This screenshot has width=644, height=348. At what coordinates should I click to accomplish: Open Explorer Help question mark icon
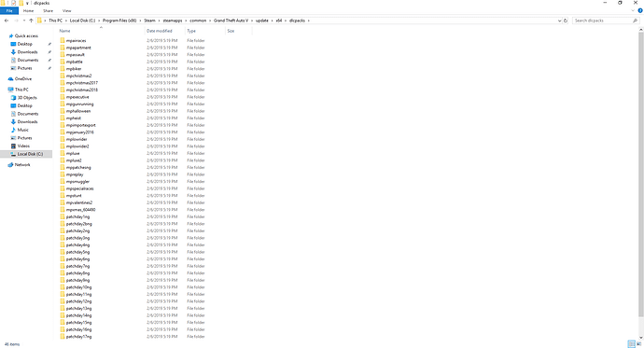click(x=640, y=10)
